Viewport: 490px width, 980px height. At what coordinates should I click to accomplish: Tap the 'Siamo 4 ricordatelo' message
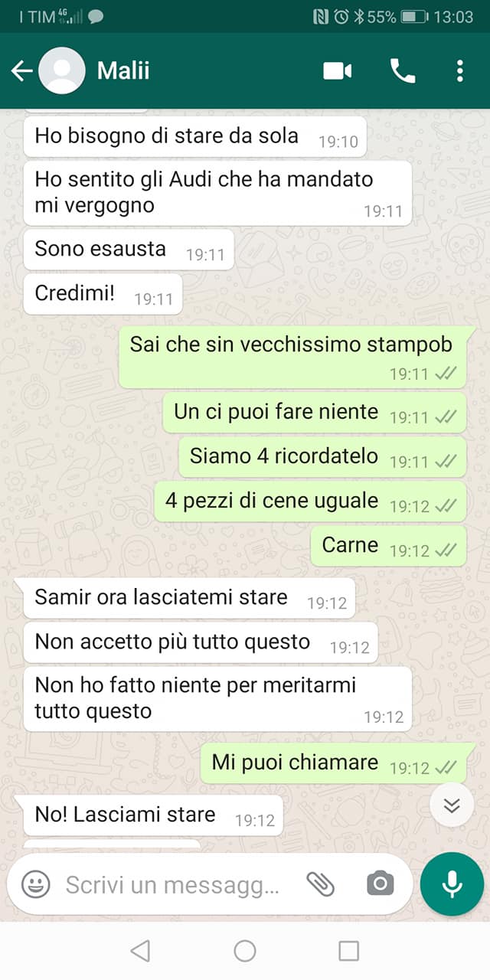322,456
